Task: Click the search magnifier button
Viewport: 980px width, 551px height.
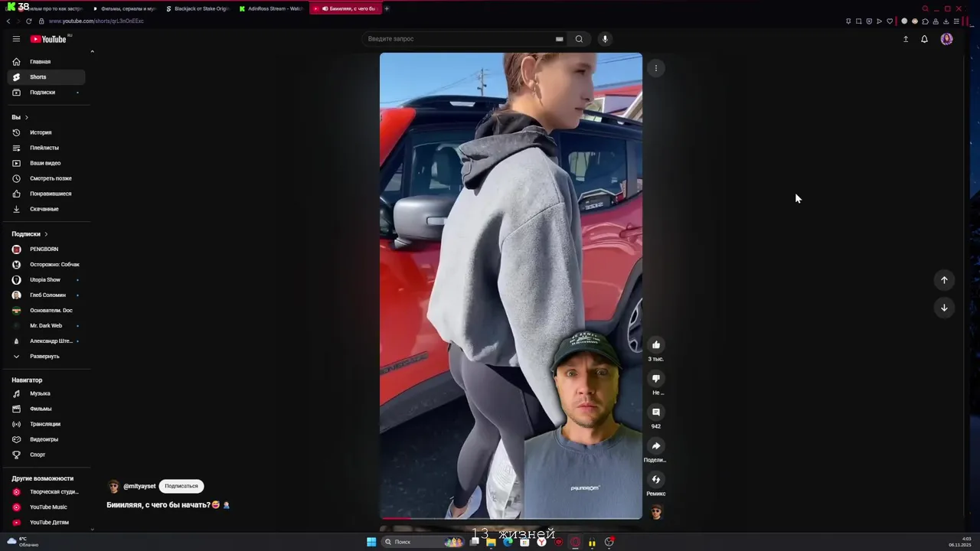Action: [579, 39]
